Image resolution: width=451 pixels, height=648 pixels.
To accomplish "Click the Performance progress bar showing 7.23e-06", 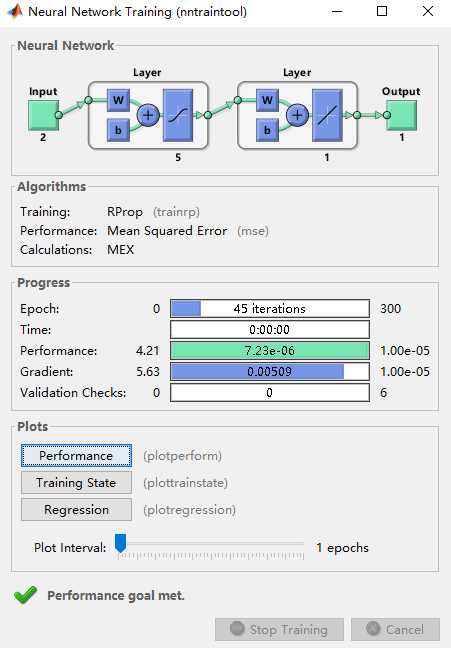I will pyautogui.click(x=270, y=350).
